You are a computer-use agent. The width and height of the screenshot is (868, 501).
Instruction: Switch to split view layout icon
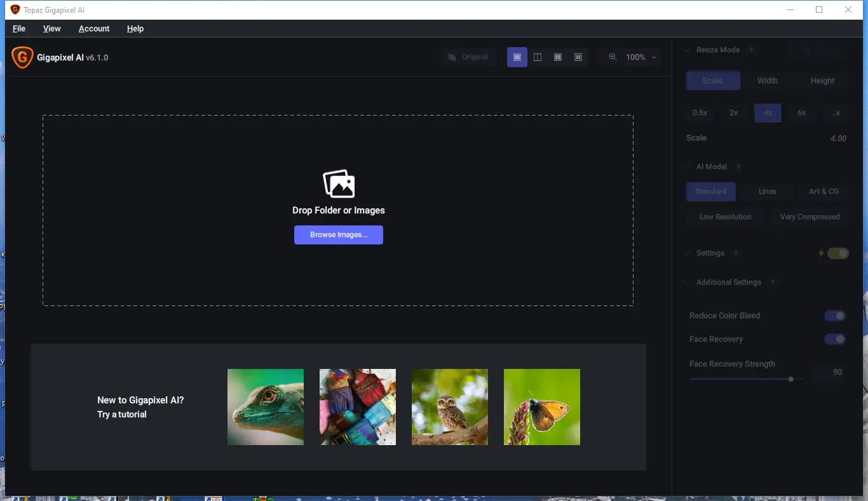538,57
